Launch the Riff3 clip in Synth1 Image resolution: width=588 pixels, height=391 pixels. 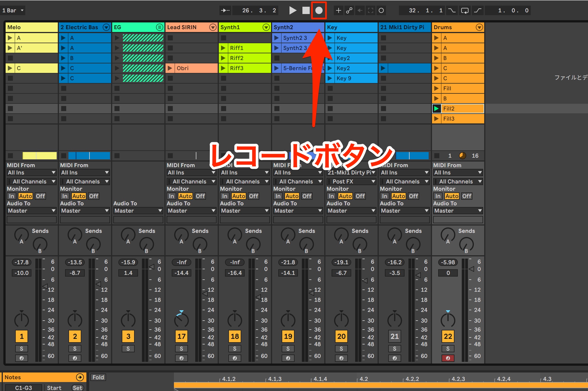pos(223,68)
